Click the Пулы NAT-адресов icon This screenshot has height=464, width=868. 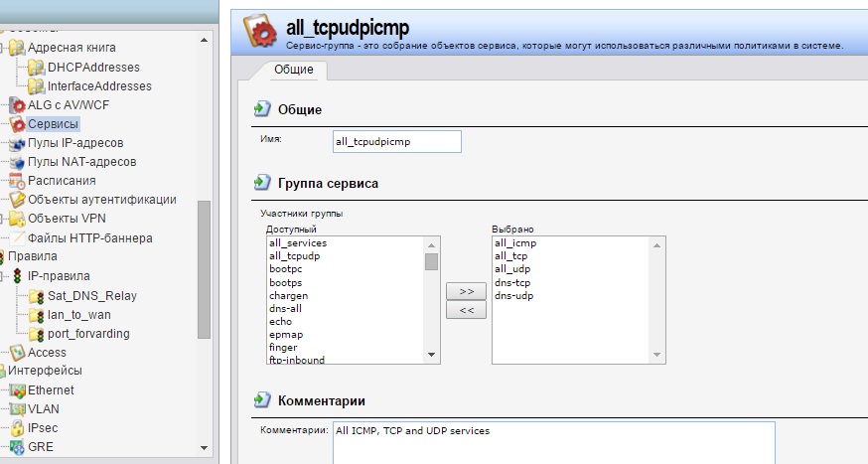[x=17, y=162]
